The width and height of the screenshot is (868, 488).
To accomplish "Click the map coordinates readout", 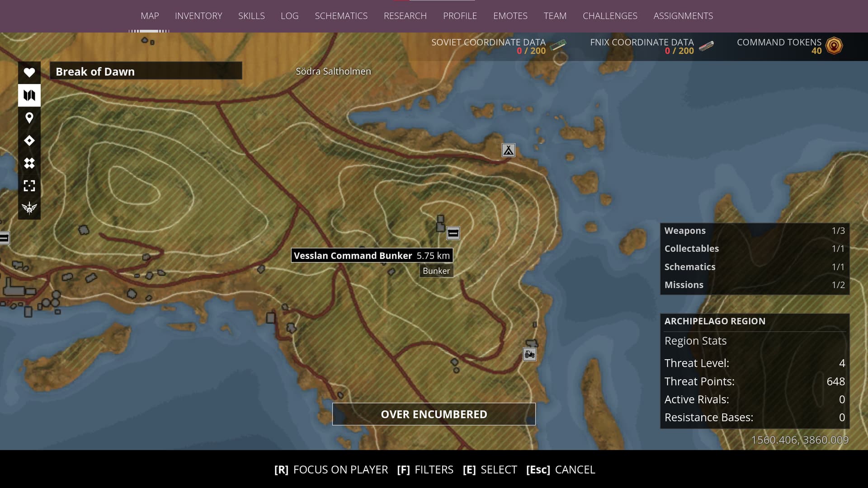I will tap(800, 440).
